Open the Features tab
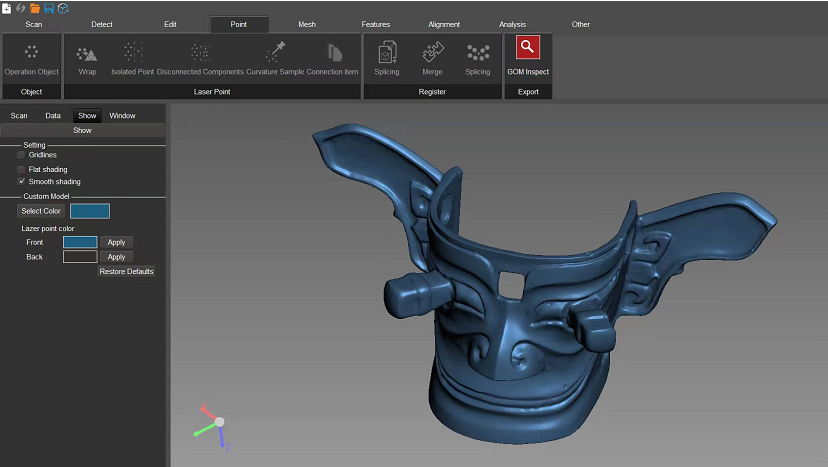Image resolution: width=828 pixels, height=467 pixels. click(x=375, y=24)
